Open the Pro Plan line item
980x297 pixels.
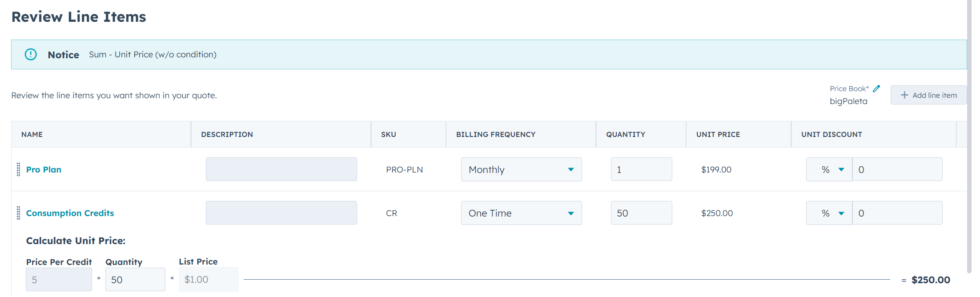click(44, 169)
